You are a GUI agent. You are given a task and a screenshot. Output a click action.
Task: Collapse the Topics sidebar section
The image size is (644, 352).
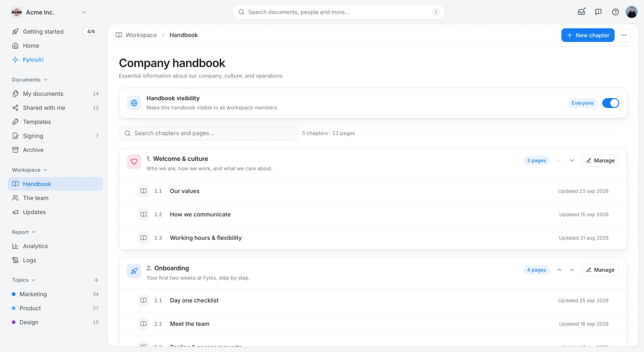click(x=24, y=280)
